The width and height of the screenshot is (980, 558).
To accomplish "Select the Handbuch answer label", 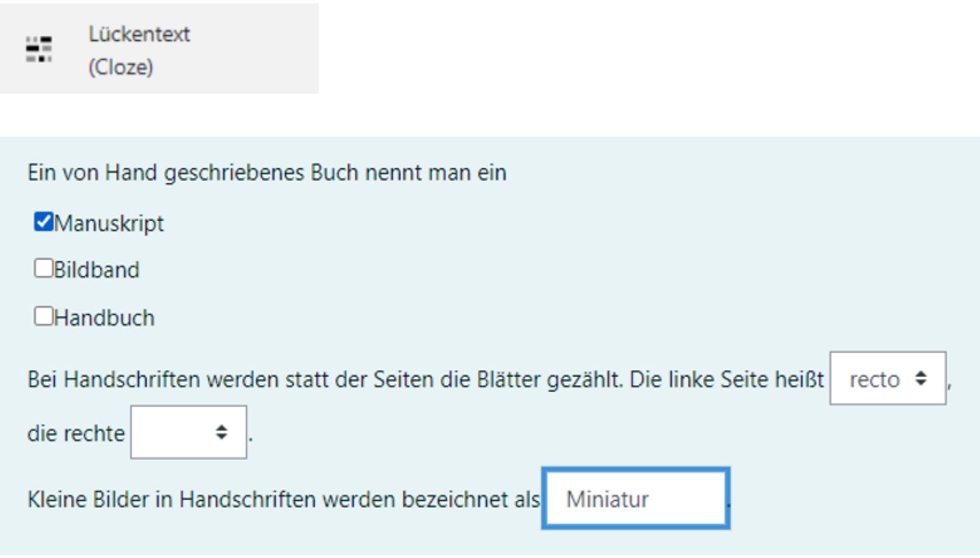I will point(104,317).
